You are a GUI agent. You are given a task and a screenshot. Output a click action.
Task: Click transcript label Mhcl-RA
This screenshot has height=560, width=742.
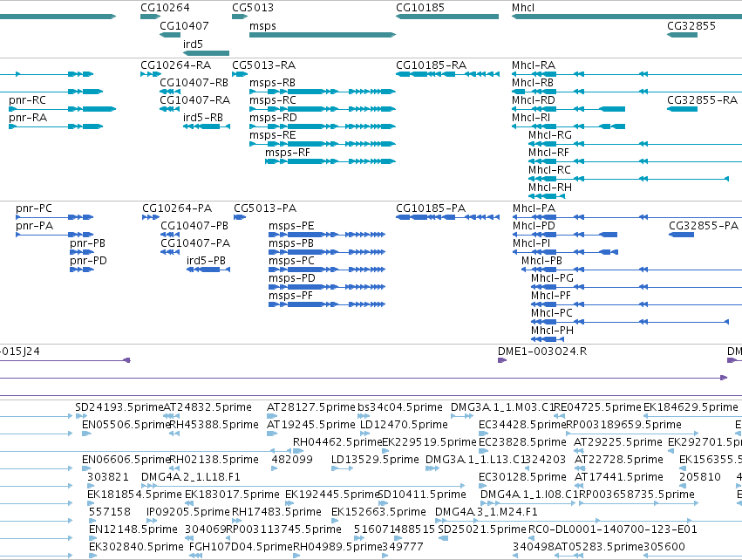534,65
